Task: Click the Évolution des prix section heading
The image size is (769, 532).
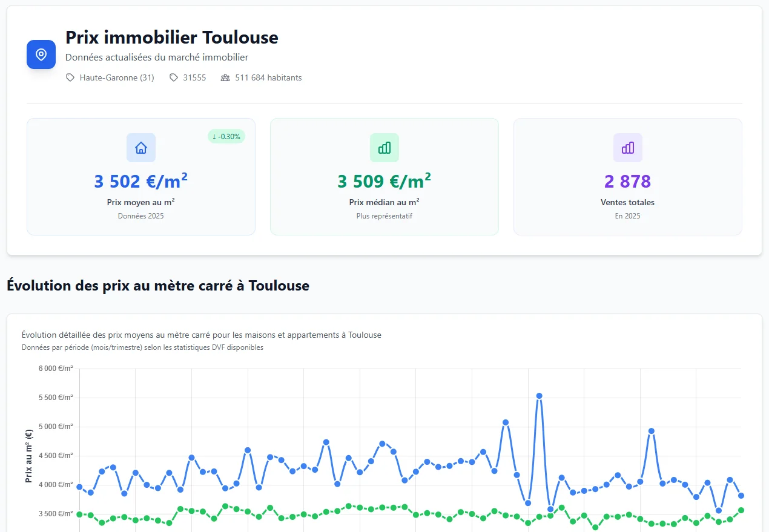Action: pyautogui.click(x=158, y=285)
